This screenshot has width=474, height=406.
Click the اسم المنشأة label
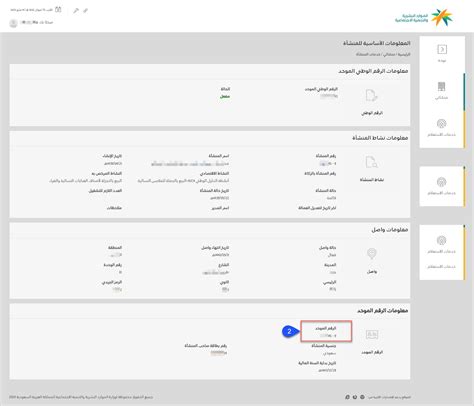coord(219,156)
